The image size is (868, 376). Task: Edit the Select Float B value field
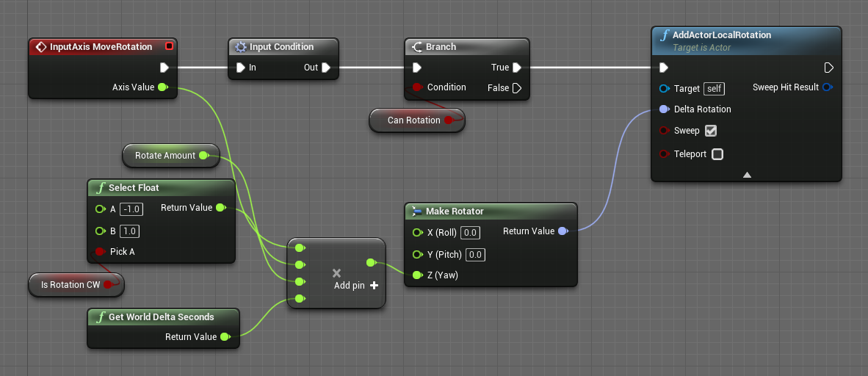(129, 231)
